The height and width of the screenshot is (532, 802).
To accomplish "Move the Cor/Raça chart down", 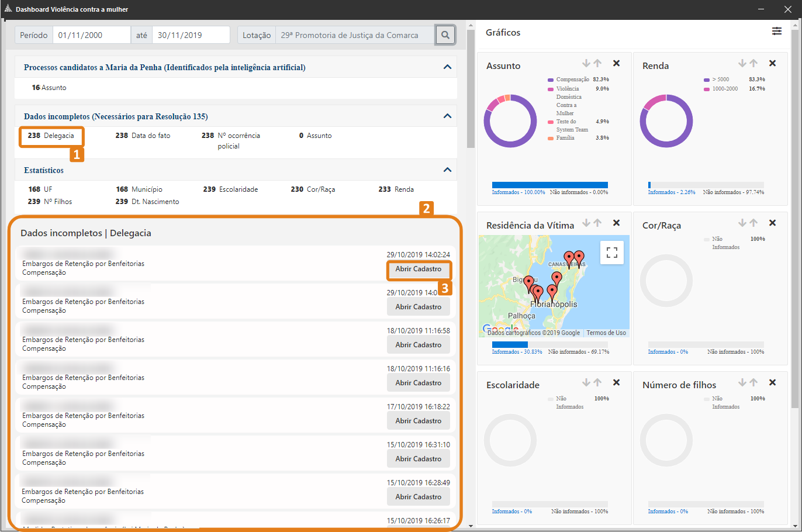I will click(742, 223).
